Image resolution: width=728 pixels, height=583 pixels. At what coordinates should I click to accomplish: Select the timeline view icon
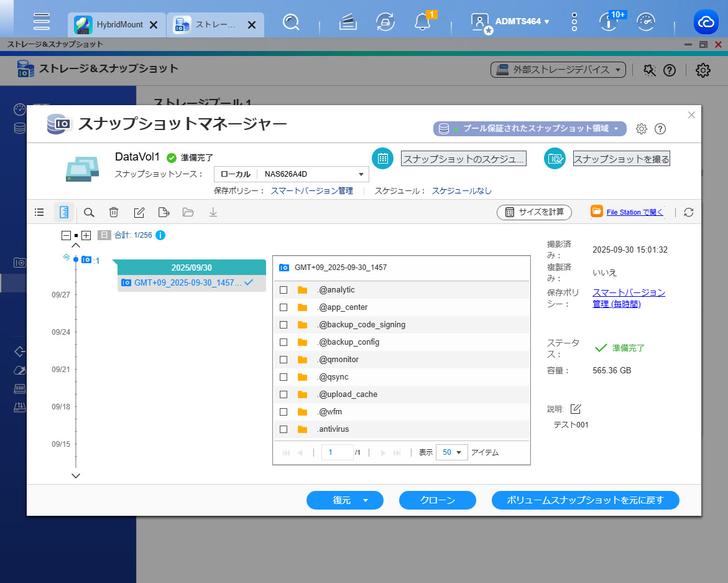coord(63,213)
